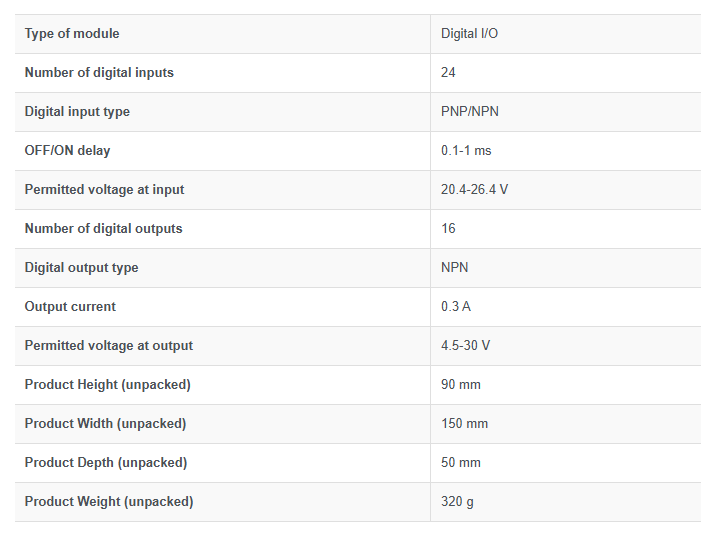
Task: Click the "Type of module" label
Action: coord(72,34)
